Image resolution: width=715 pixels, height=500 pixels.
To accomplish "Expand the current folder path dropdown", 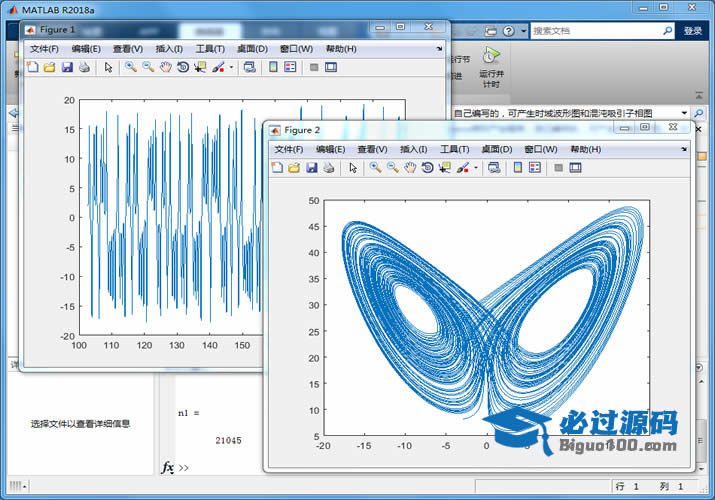I will pyautogui.click(x=684, y=114).
